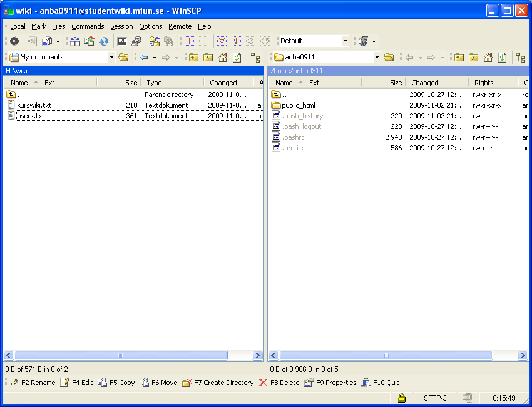Click the remote panel horizontal scrollbar thumb
The image size is (532, 407).
point(386,356)
